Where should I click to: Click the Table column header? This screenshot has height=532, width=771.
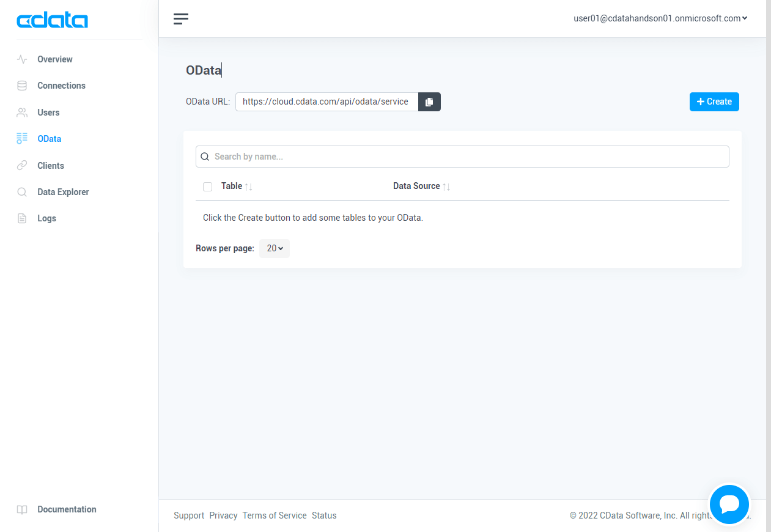[x=232, y=186]
